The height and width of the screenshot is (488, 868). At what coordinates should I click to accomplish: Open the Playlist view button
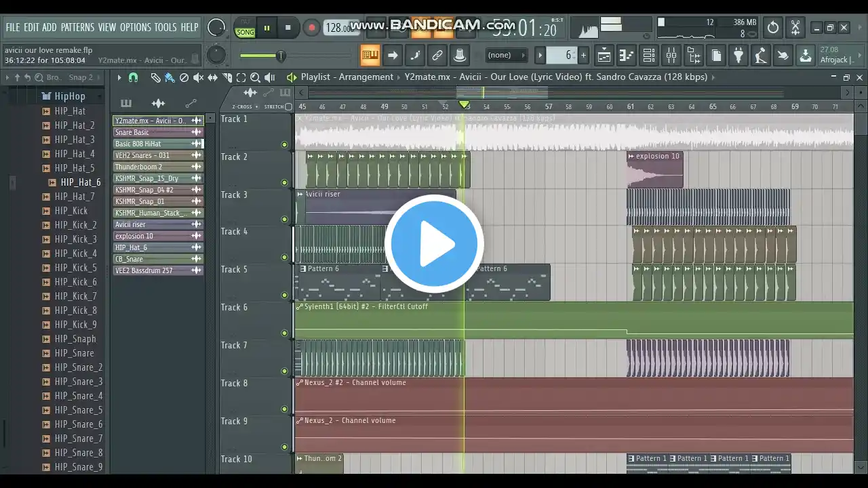point(604,56)
